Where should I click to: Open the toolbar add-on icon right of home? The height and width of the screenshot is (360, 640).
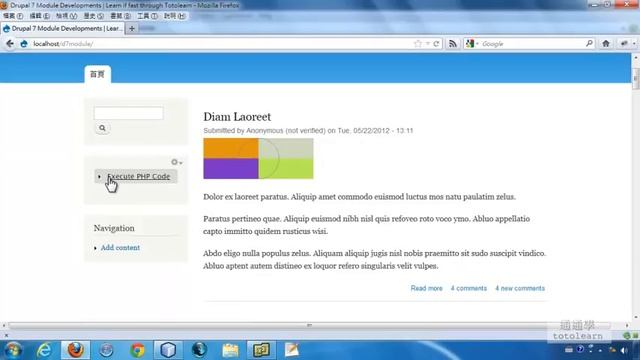624,44
